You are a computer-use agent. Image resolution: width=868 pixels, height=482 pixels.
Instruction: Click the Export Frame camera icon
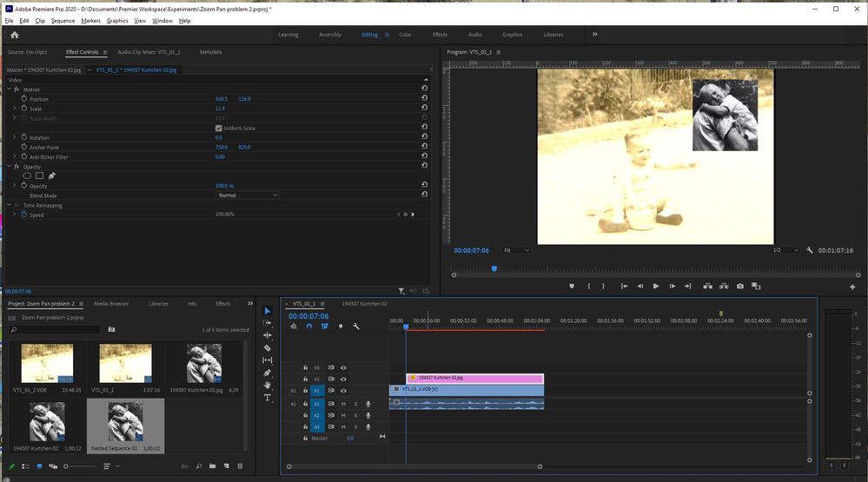[x=740, y=286]
